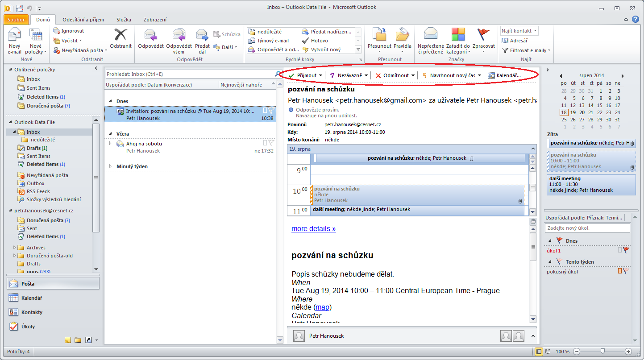The width and height of the screenshot is (644, 360).
Task: Go to next month in calendar
Action: (623, 76)
